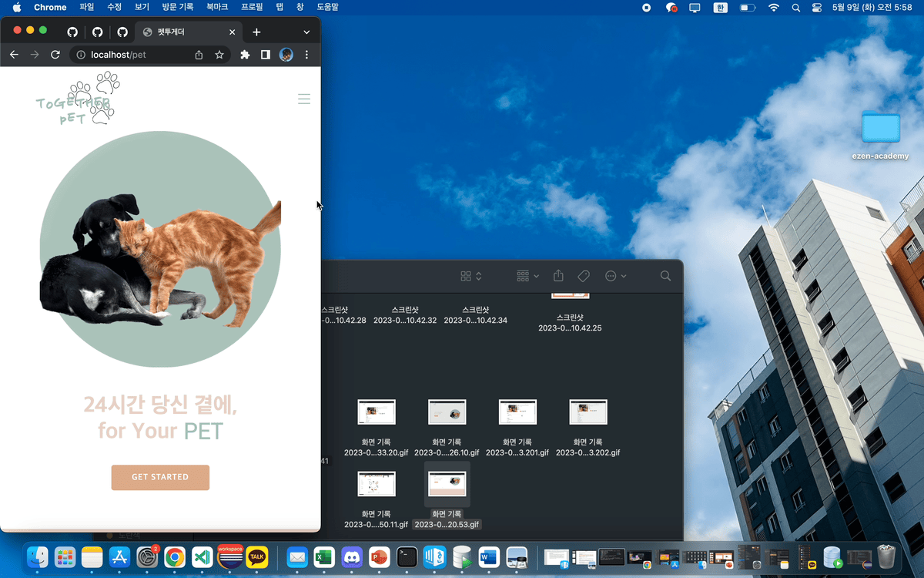Open PowerPoint from the Dock
Viewport: 924px width, 578px height.
[x=379, y=556]
